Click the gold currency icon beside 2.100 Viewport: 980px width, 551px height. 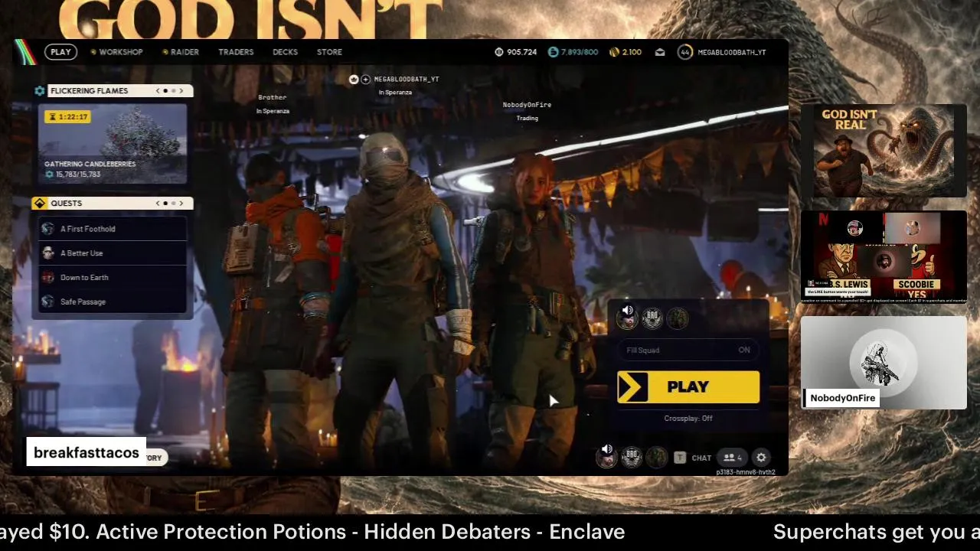[x=614, y=52]
